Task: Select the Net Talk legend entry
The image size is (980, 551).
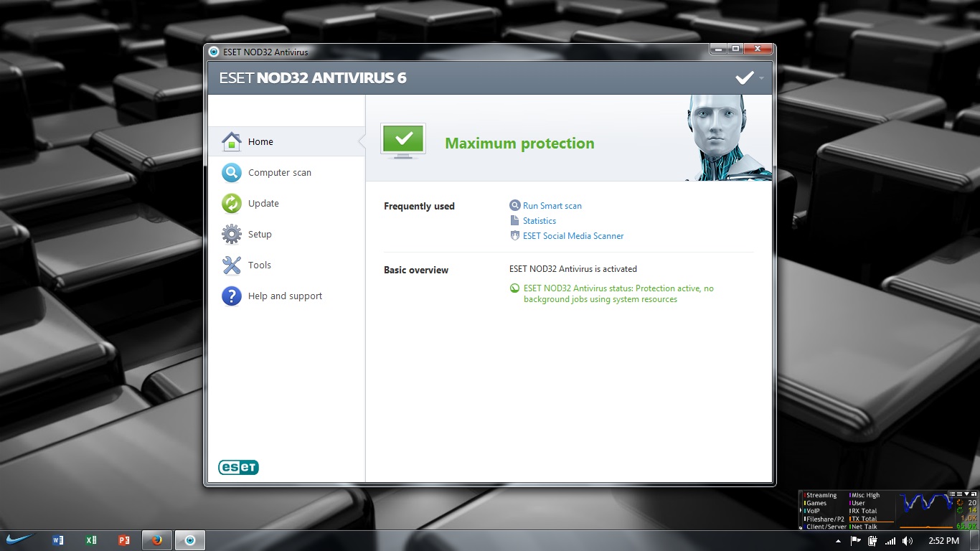Action: [x=863, y=527]
